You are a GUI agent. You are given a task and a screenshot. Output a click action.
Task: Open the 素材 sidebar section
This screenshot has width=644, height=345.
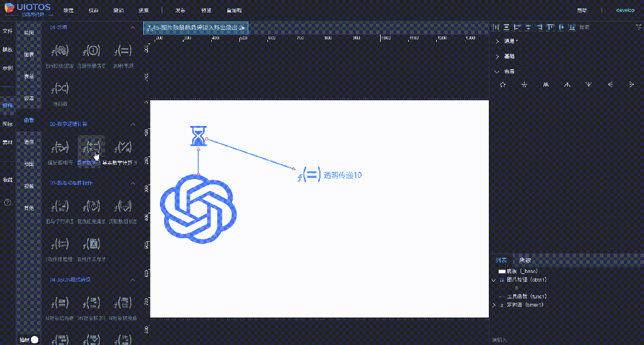coord(7,143)
